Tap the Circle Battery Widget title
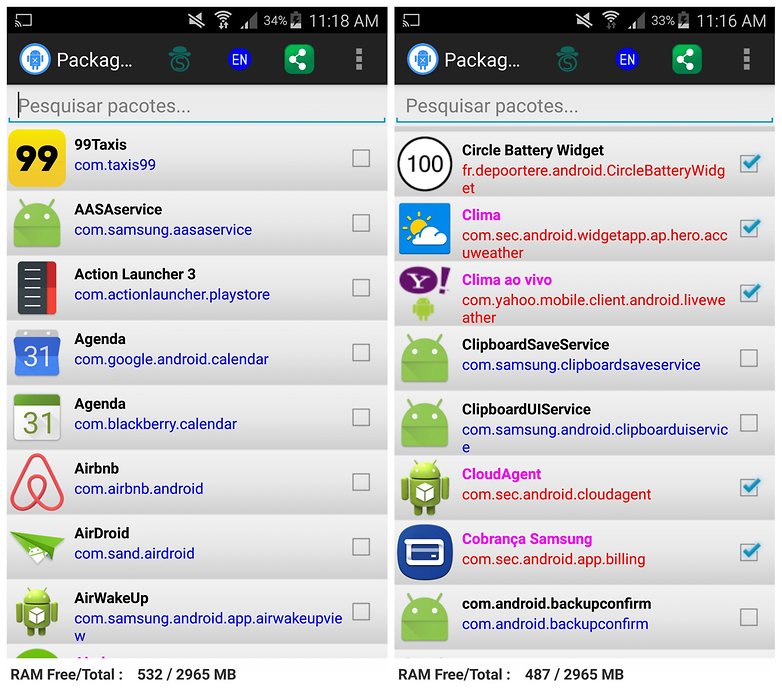Image resolution: width=782 pixels, height=696 pixels. coord(533,150)
